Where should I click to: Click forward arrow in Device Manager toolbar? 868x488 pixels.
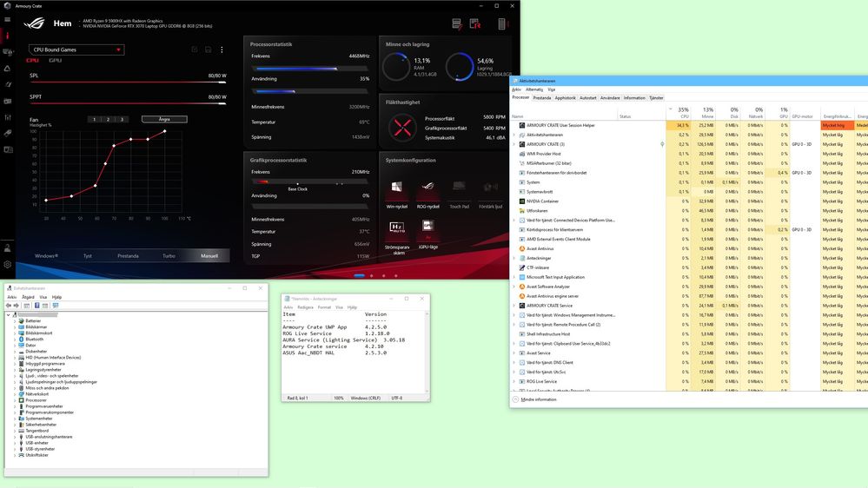coord(16,306)
